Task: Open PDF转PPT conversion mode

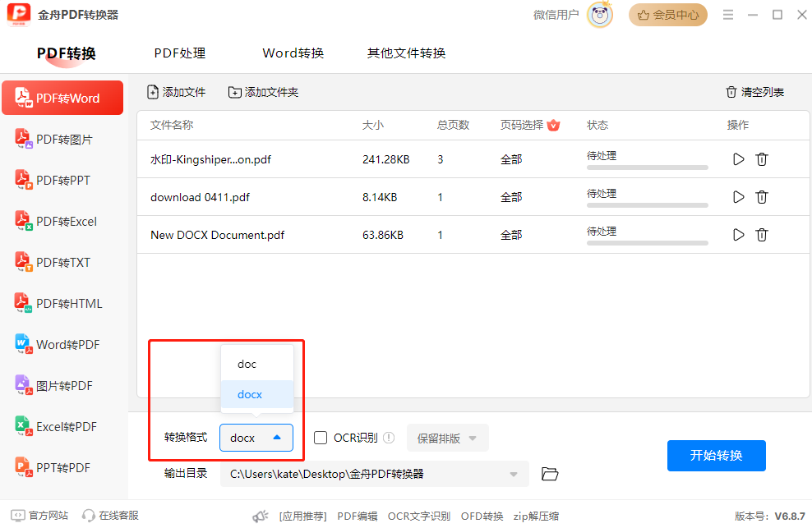Action: (62, 180)
